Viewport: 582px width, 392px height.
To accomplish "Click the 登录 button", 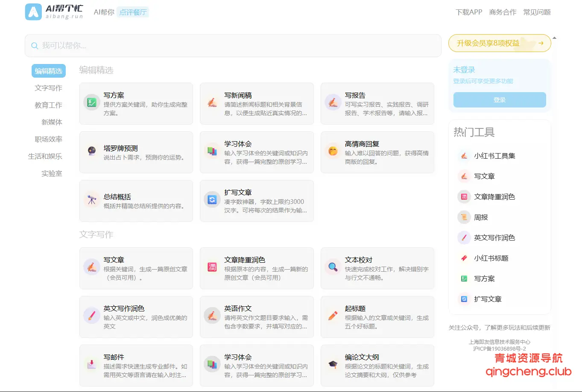I will click(x=499, y=99).
